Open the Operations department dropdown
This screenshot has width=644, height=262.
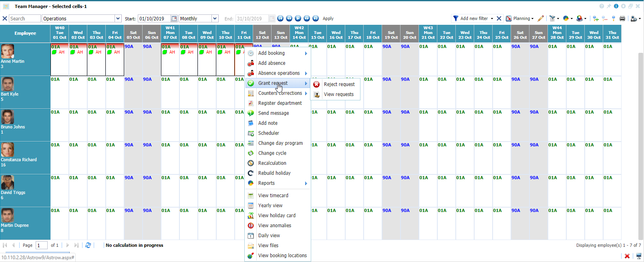(x=118, y=18)
